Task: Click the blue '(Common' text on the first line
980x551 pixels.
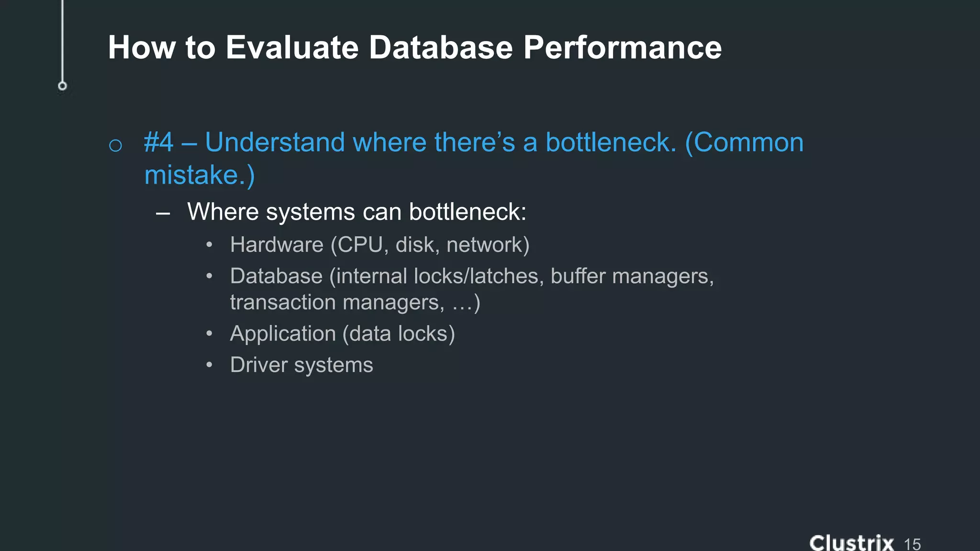Action: (x=745, y=143)
